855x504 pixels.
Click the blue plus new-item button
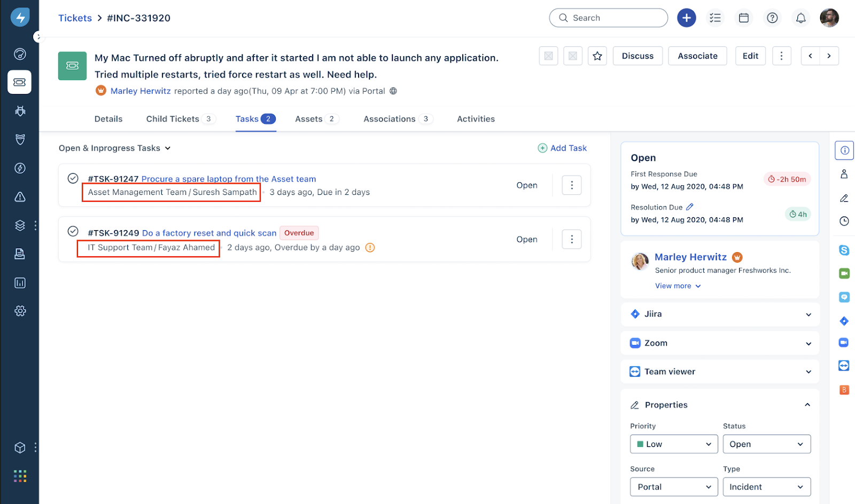coord(687,18)
